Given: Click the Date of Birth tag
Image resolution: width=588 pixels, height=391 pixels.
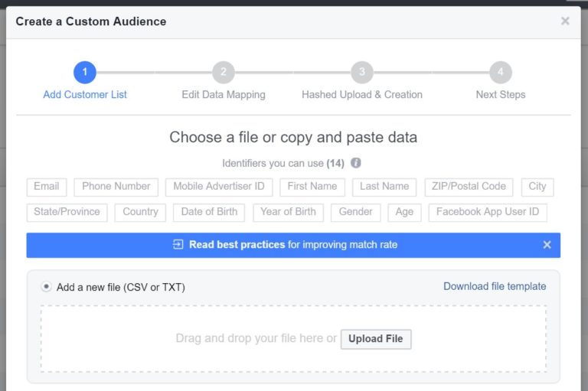Looking at the screenshot, I should [209, 212].
